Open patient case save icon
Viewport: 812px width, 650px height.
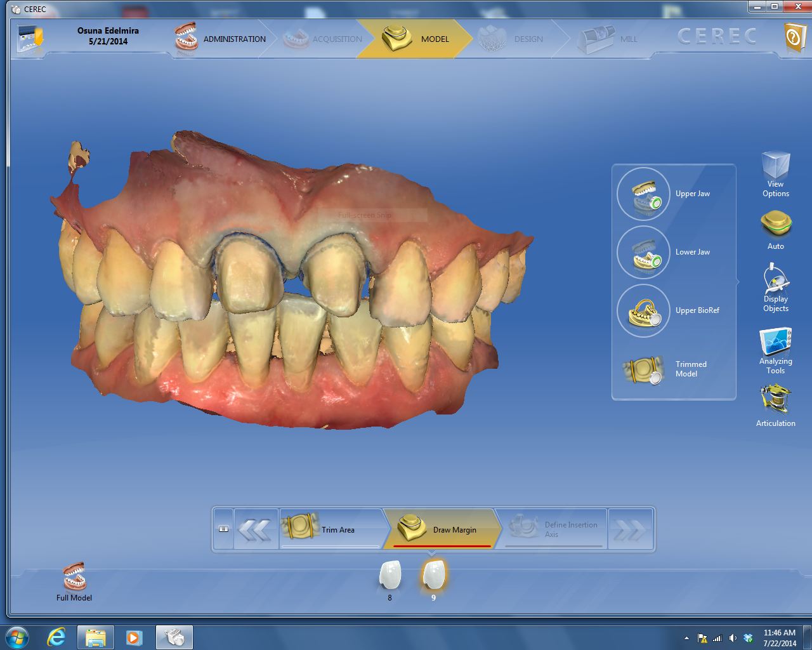point(30,38)
